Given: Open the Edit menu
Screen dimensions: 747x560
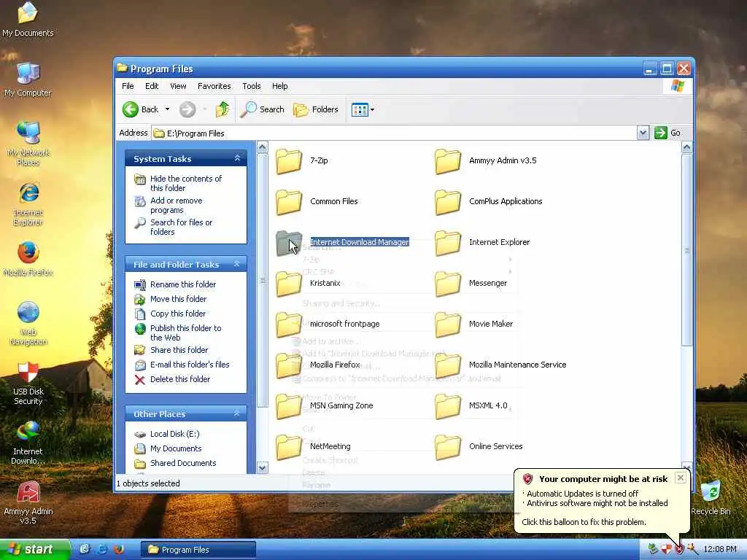Looking at the screenshot, I should 152,86.
